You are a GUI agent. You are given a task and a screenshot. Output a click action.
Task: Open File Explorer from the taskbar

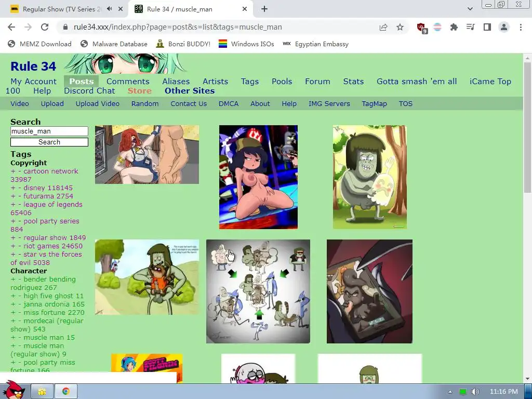[42, 392]
